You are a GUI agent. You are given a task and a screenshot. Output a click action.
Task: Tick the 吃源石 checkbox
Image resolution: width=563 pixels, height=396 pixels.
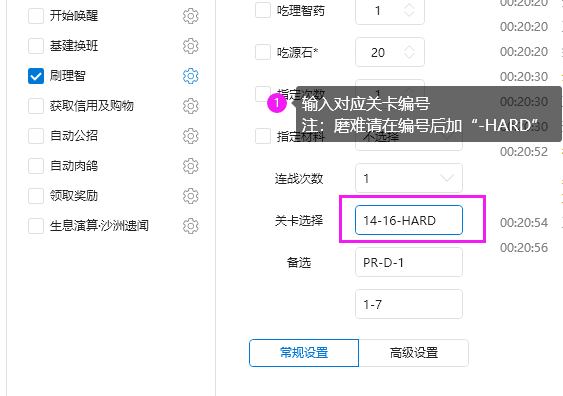[263, 52]
